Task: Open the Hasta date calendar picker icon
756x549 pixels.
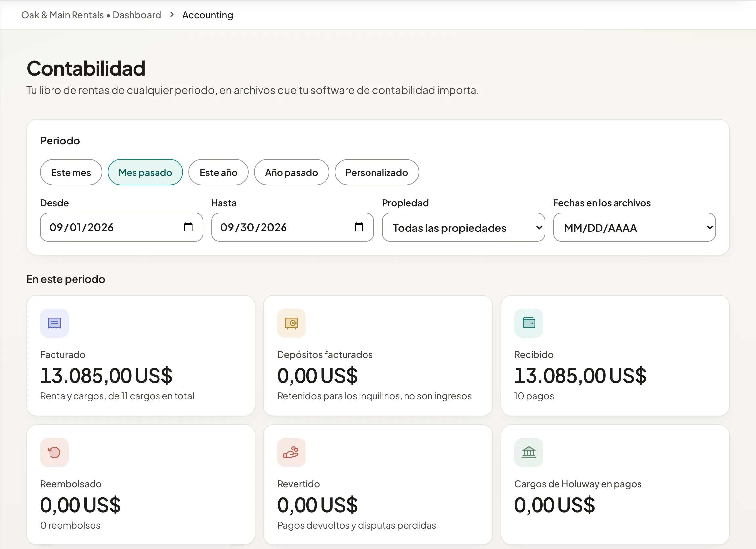Action: pos(359,227)
